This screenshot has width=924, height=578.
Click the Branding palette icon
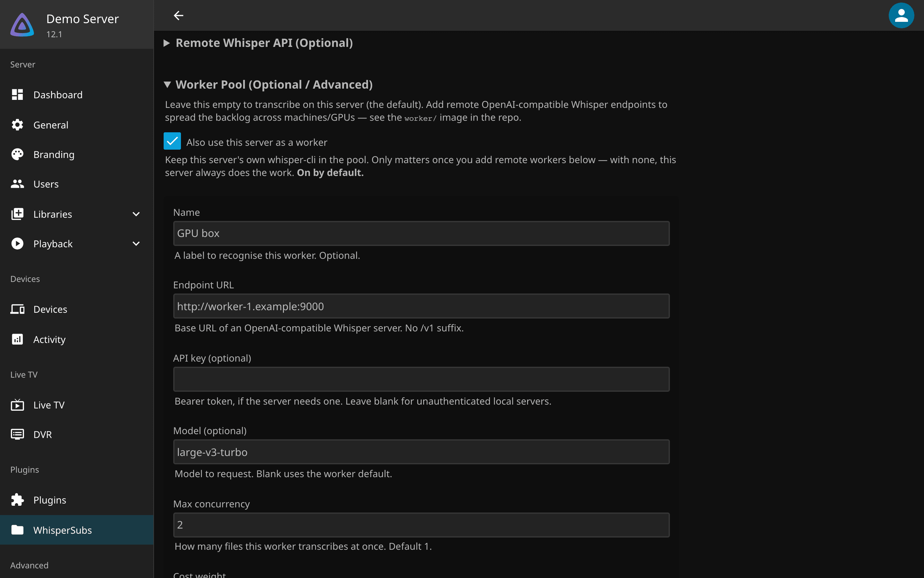click(17, 154)
